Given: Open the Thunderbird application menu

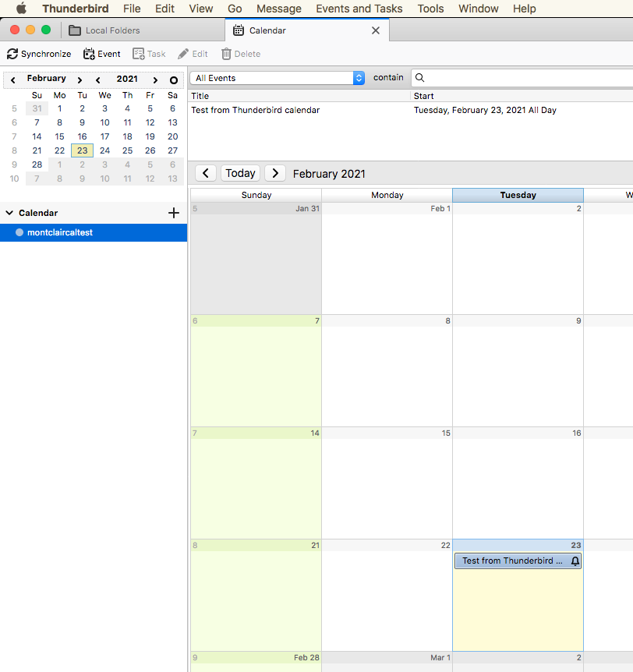Looking at the screenshot, I should [76, 9].
